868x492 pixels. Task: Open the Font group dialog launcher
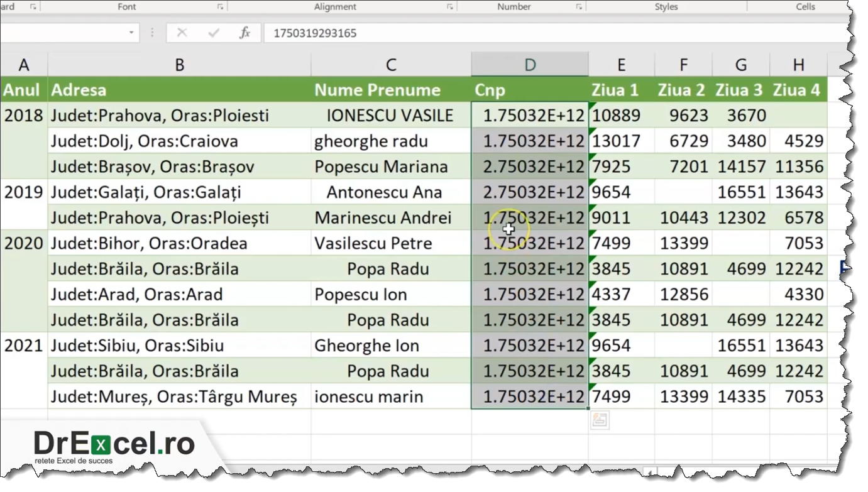point(219,6)
